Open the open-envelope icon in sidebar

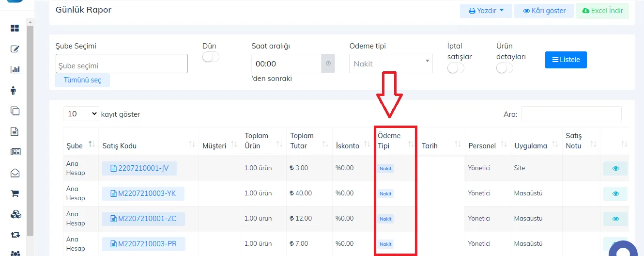[x=15, y=173]
